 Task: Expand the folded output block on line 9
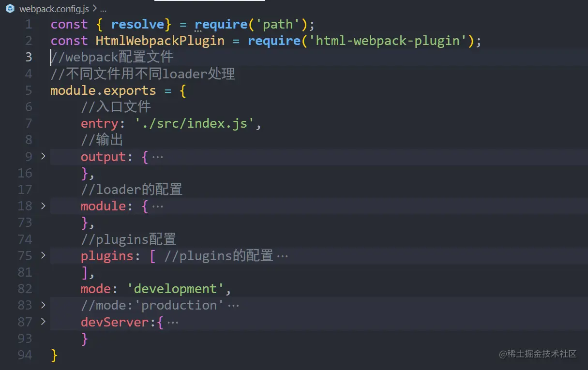pos(43,156)
